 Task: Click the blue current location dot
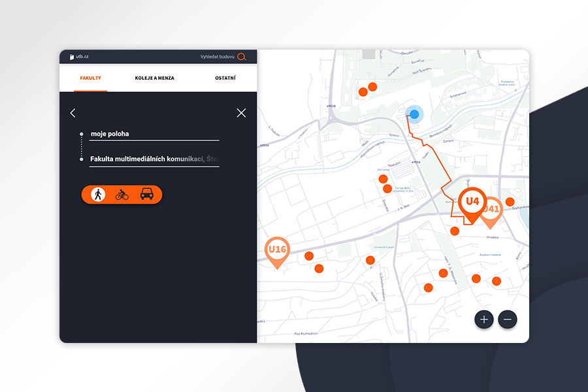point(414,114)
